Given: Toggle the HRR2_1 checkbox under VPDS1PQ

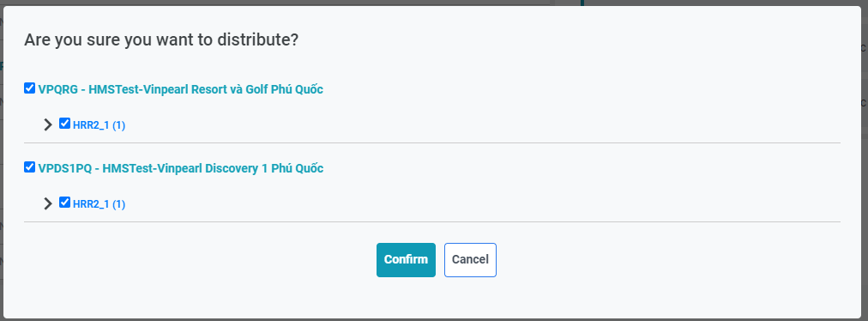Looking at the screenshot, I should pyautogui.click(x=65, y=202).
